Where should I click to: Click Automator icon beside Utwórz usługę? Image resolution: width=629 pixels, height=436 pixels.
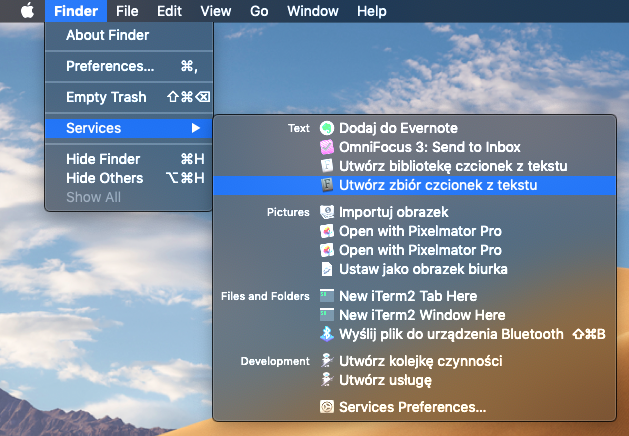click(x=327, y=379)
